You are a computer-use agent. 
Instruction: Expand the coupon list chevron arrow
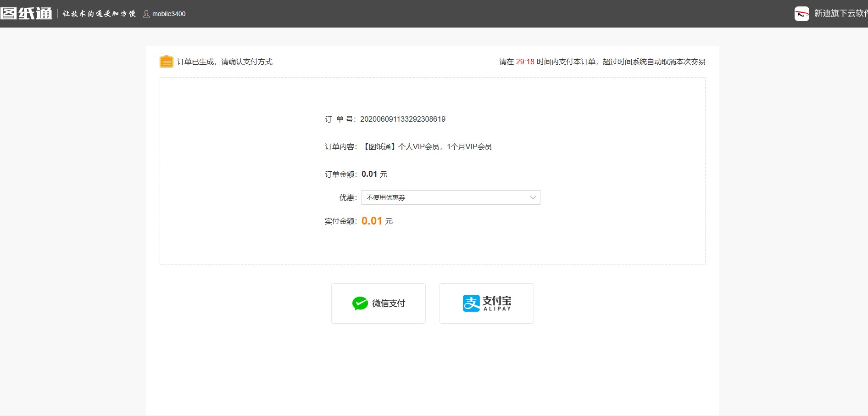tap(533, 197)
